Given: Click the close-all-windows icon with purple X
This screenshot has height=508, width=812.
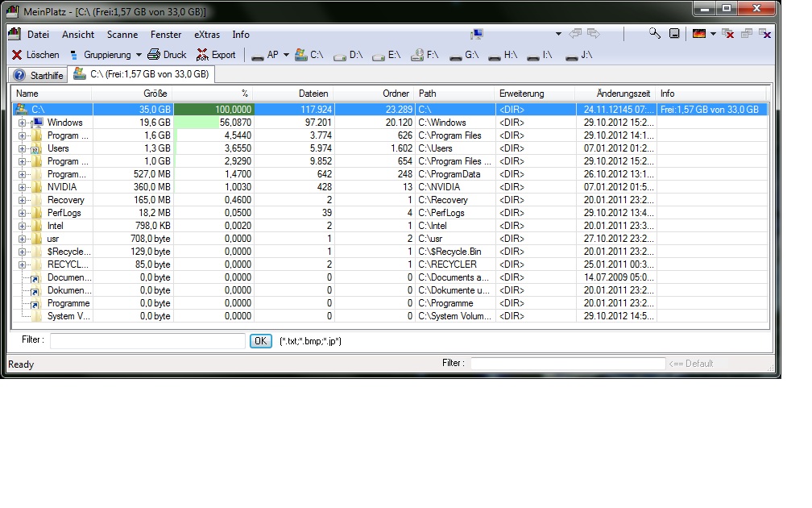Looking at the screenshot, I should click(x=765, y=34).
